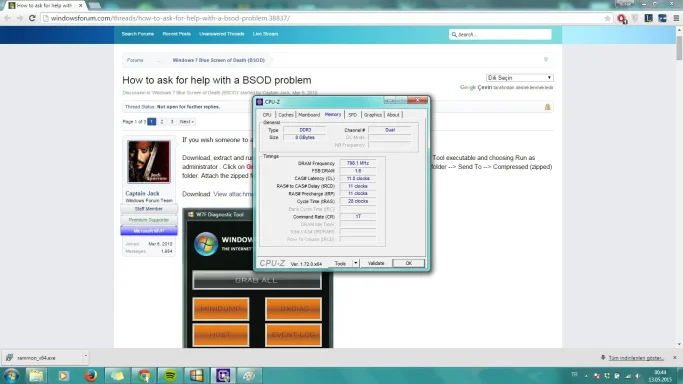Switch to Chrome on the taskbar
Screen dimensions: 683x384
[143, 375]
